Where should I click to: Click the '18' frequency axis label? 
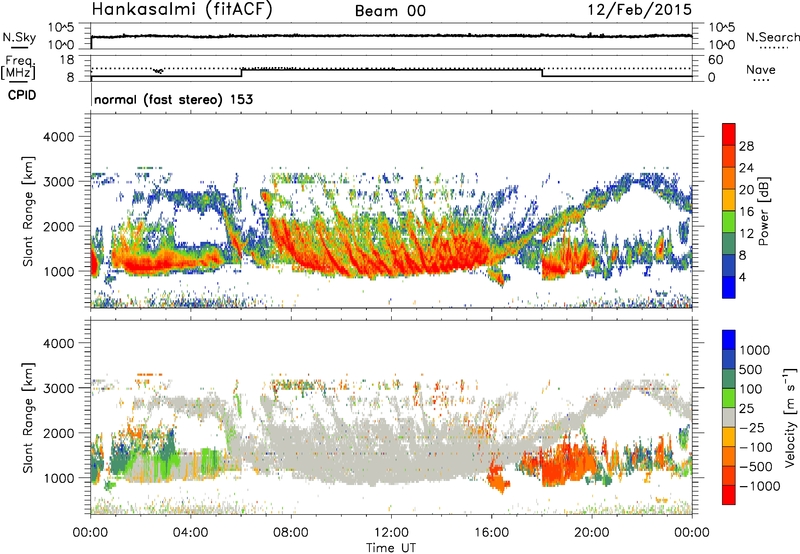click(67, 60)
